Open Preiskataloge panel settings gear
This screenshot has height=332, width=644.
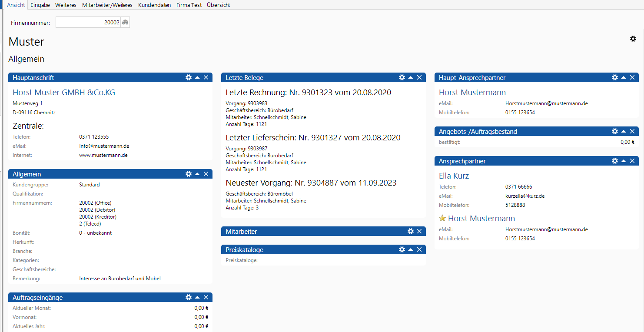[402, 249]
